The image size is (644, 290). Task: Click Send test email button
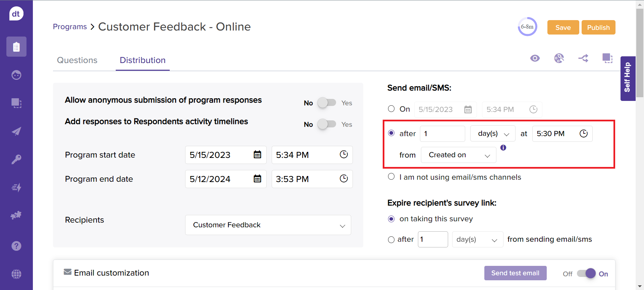click(x=515, y=273)
